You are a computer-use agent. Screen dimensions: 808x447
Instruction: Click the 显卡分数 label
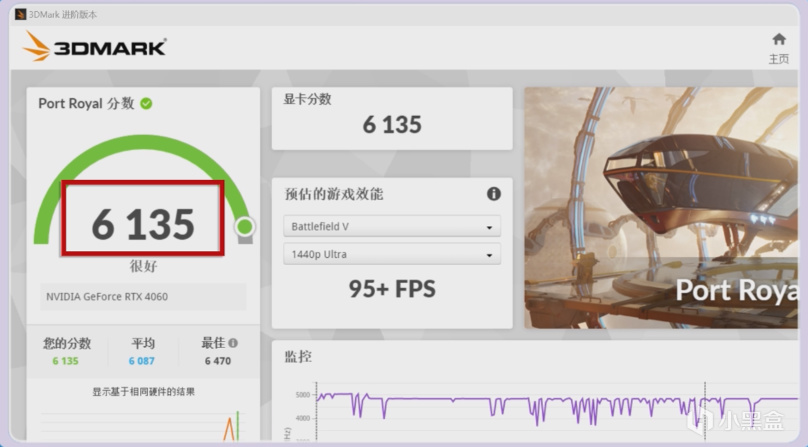tap(307, 99)
